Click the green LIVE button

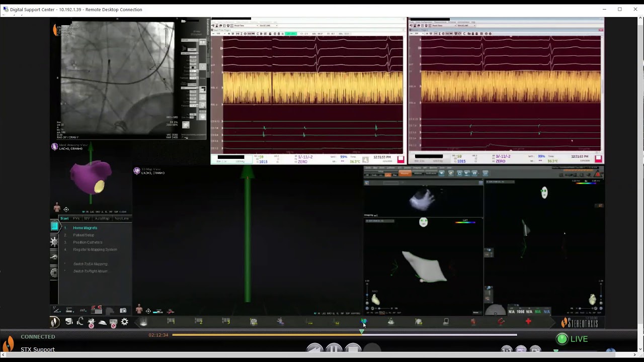(x=572, y=339)
